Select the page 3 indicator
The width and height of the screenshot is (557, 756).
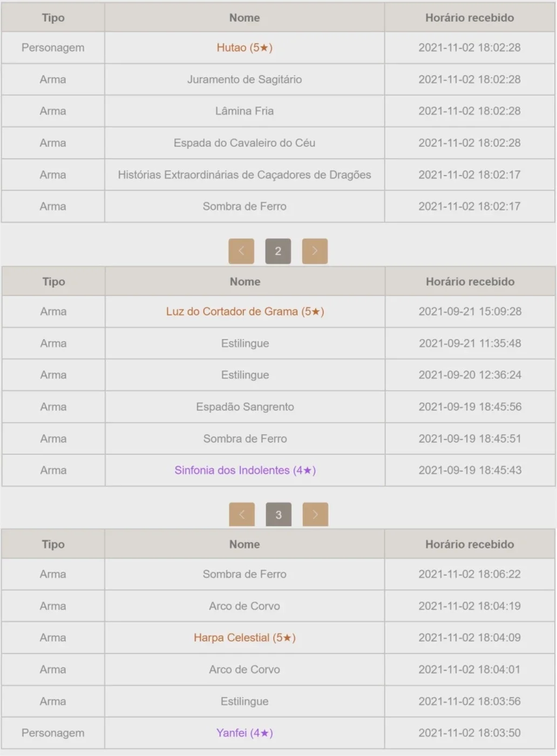click(x=278, y=515)
